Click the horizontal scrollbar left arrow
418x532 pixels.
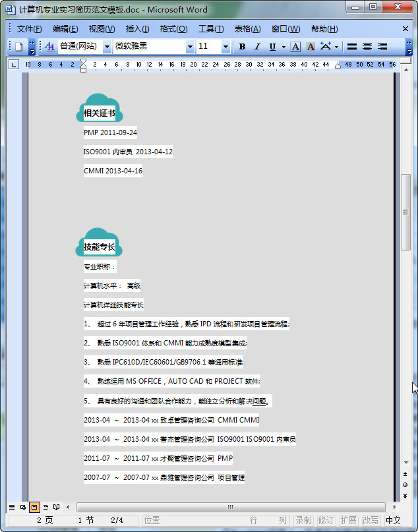(68, 507)
